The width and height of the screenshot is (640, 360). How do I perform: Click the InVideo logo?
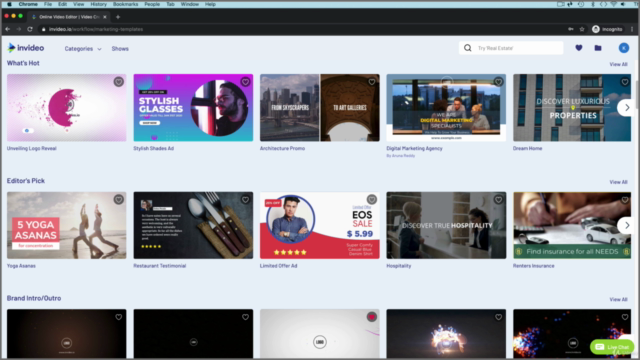[25, 48]
